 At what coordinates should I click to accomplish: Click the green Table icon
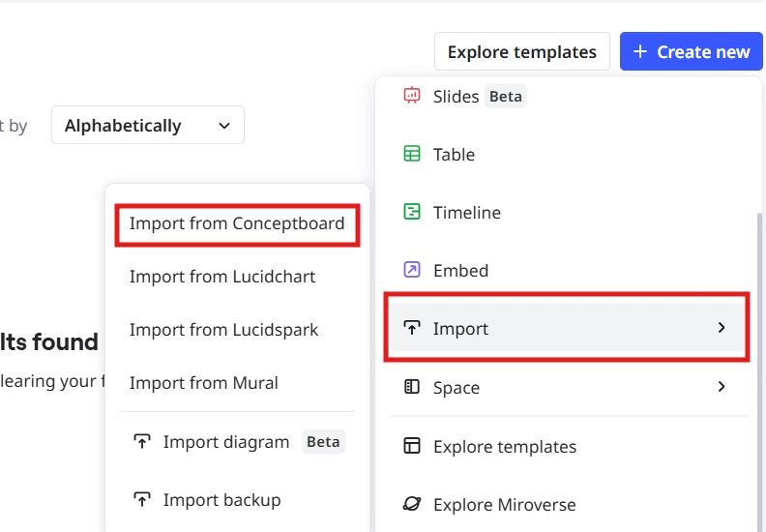[x=412, y=154]
